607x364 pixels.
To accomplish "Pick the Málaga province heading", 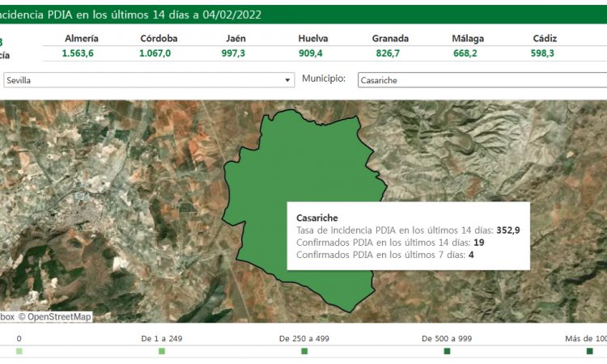I will point(469,38).
